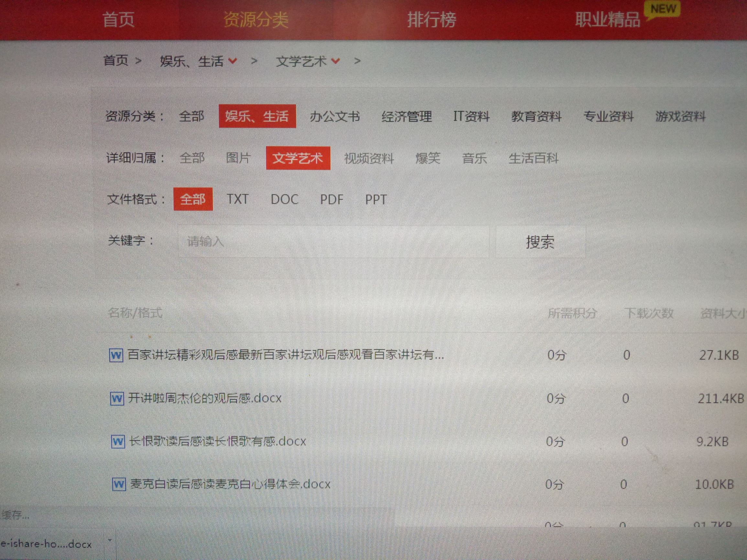Open the downloaded e-ishare-ho....docx in download bar
The width and height of the screenshot is (747, 560).
(x=46, y=544)
